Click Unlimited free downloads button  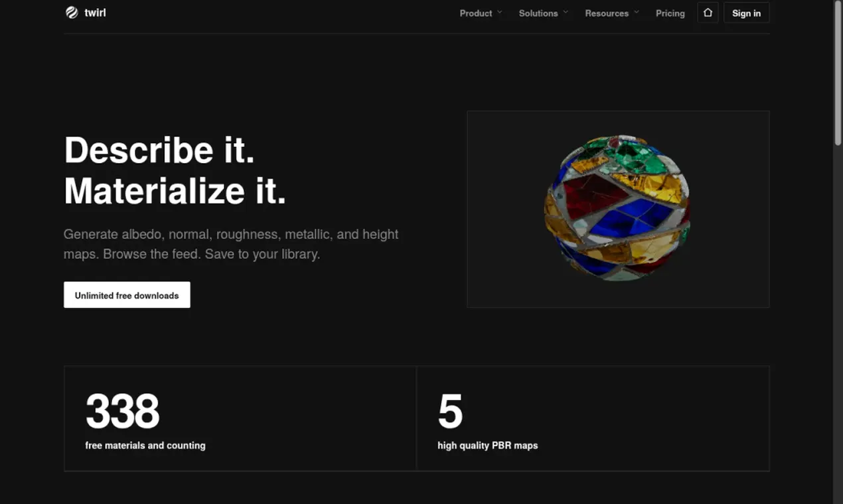point(127,295)
